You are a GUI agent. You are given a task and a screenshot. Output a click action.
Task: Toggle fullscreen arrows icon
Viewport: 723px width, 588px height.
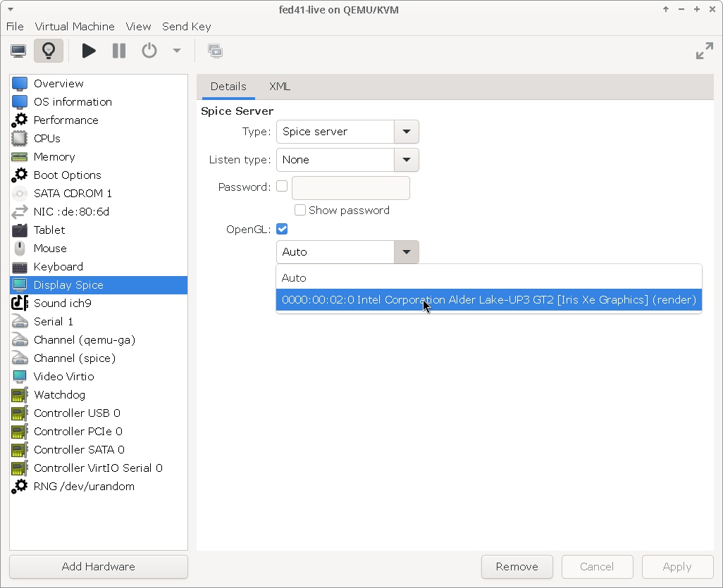pyautogui.click(x=705, y=51)
